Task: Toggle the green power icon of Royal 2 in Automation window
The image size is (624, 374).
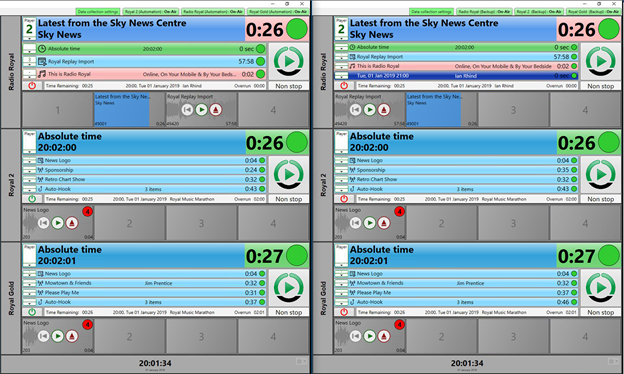Action: coord(32,199)
